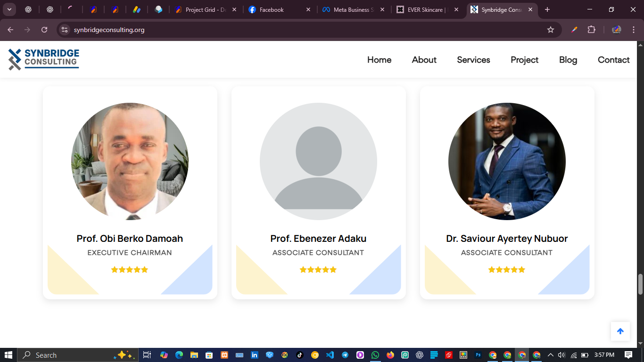The image size is (644, 362).
Task: Open WhatsApp from the taskbar
Action: [375, 355]
